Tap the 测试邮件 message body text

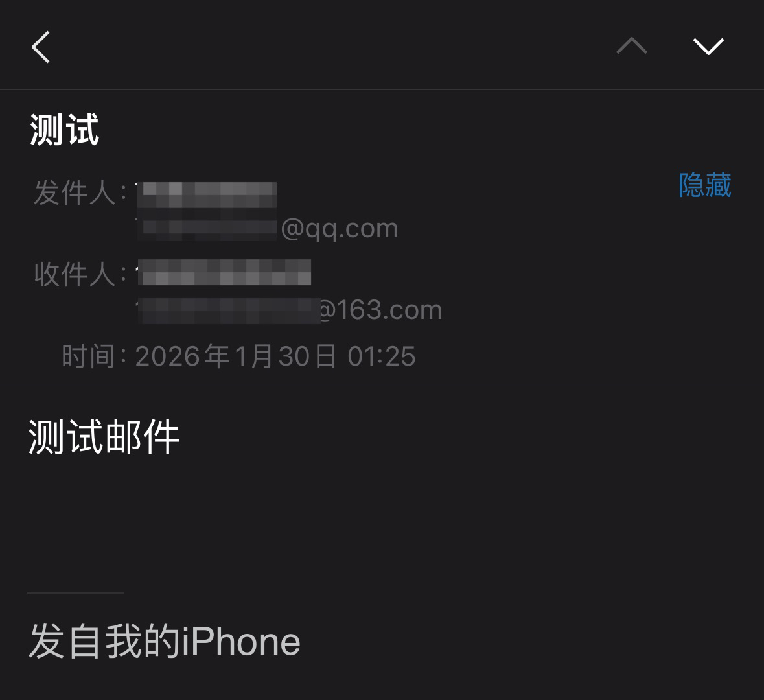click(104, 437)
